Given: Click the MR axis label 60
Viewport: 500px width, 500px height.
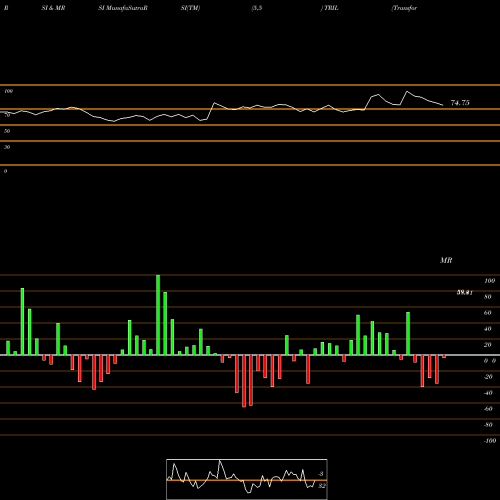Looking at the screenshot, I should coord(488,313).
